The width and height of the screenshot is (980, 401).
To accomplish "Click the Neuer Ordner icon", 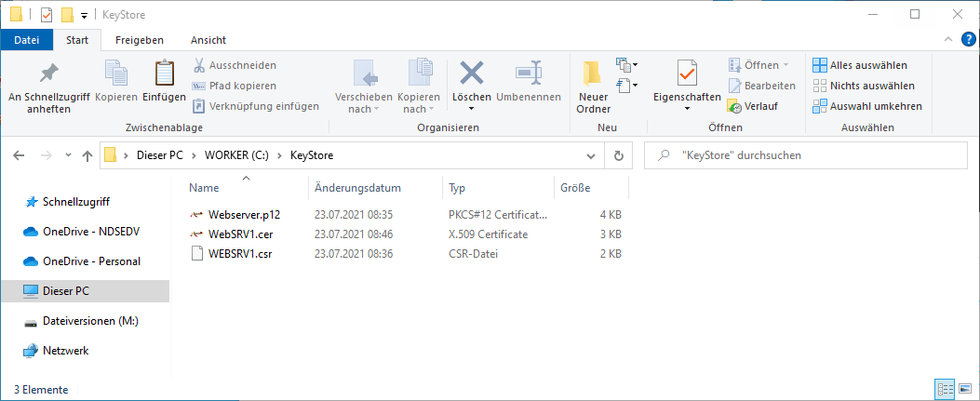I will [x=593, y=74].
